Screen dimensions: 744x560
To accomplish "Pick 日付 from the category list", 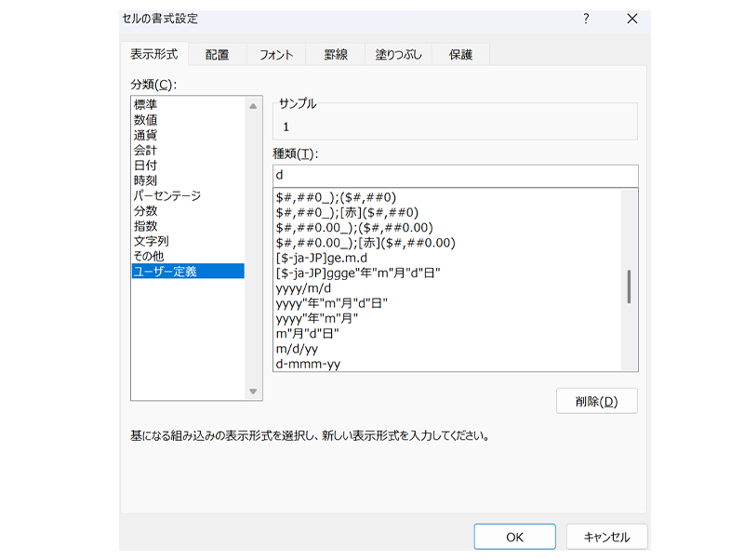I will point(146,166).
